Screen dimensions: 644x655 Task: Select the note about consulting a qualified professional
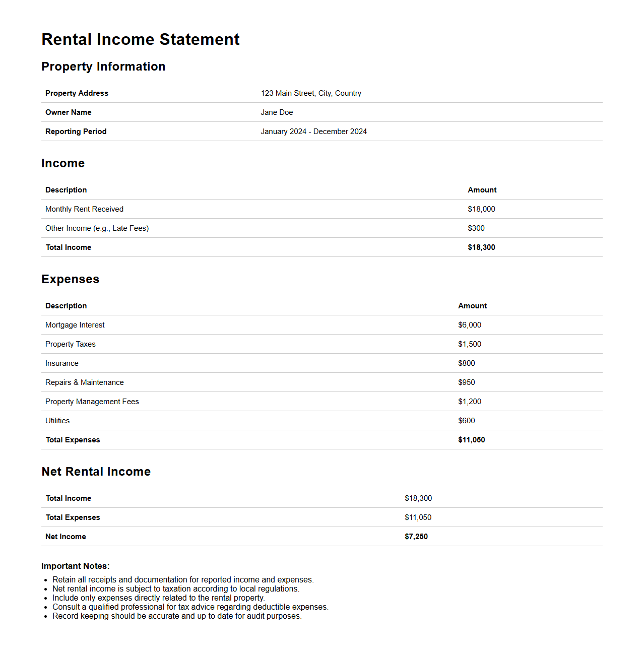[190, 607]
